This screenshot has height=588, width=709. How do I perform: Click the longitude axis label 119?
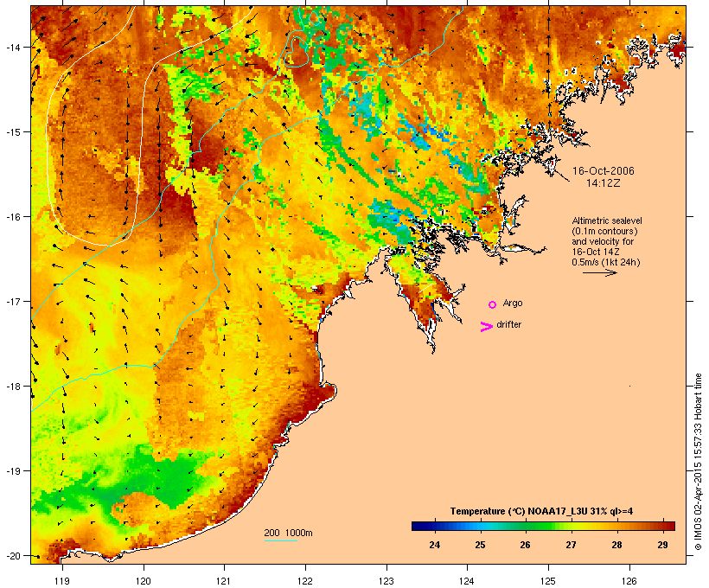(x=62, y=581)
